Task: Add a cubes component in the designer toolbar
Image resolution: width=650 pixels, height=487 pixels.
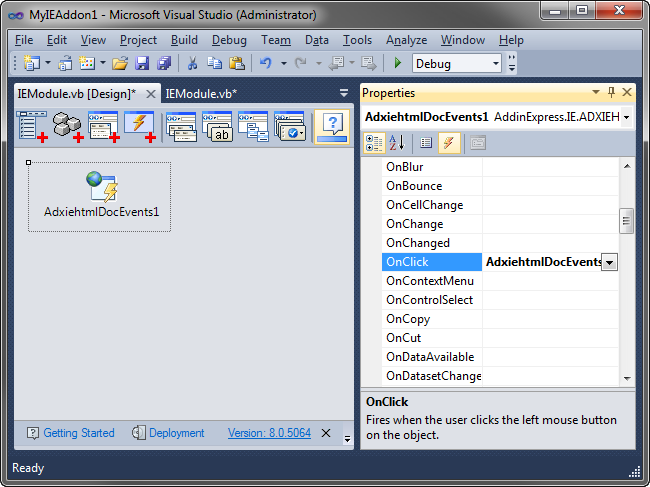Action: coord(68,127)
